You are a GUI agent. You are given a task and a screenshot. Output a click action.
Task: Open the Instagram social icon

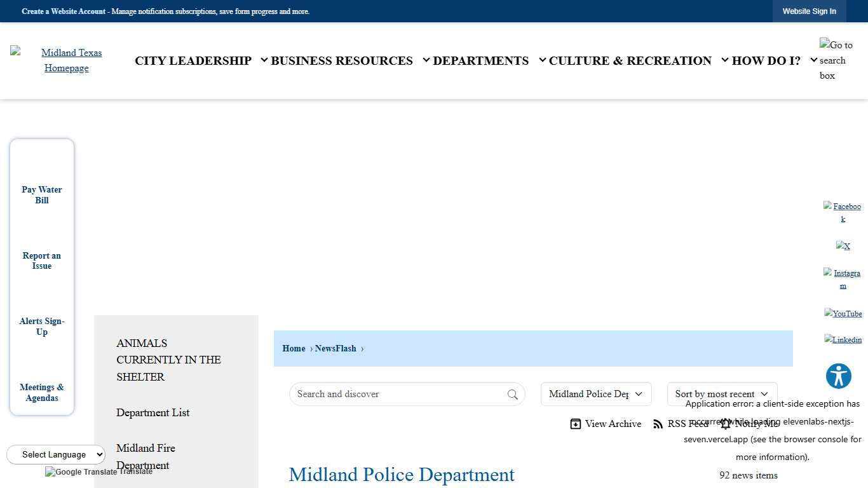[843, 279]
